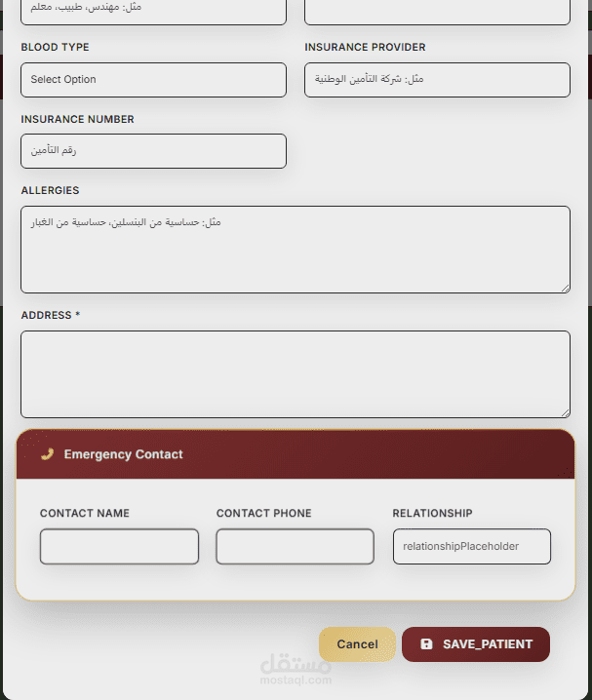Click the partially visible occupation field at top left
Screen dimensions: 592x700
point(153,10)
